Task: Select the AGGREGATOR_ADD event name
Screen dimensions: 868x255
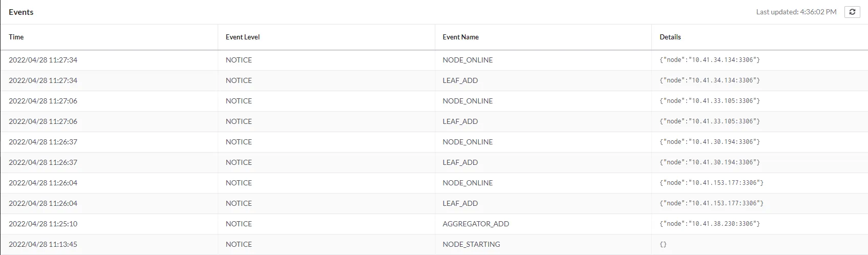Action: pos(476,224)
